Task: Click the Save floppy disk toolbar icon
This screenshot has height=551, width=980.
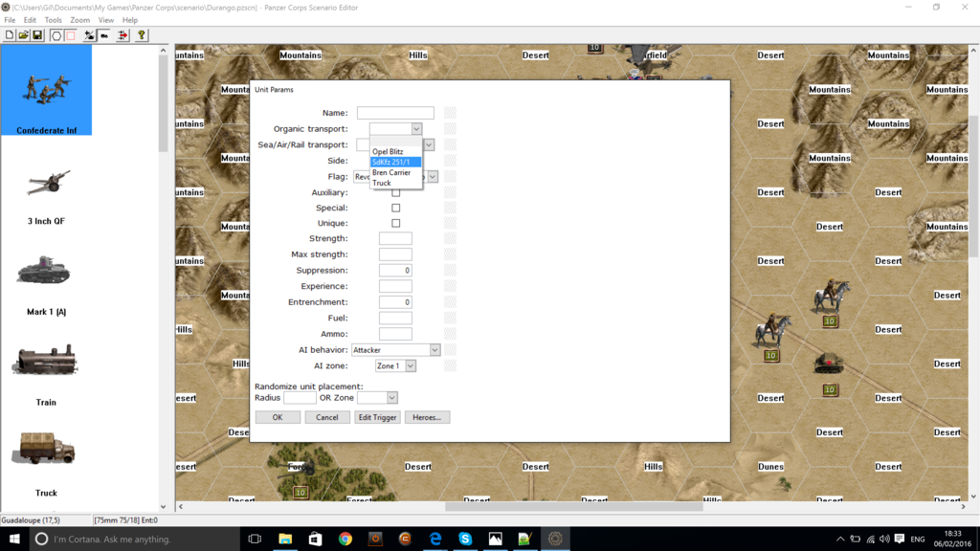Action: pyautogui.click(x=37, y=35)
